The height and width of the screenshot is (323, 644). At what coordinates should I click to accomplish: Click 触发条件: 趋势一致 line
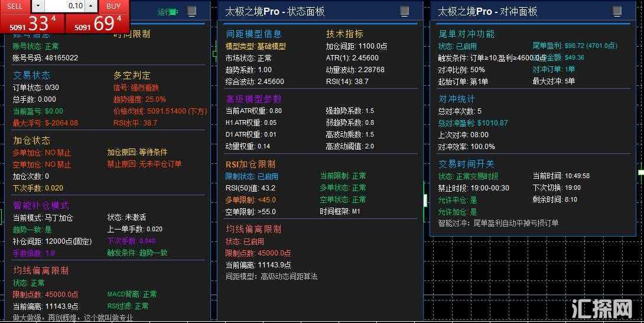click(x=137, y=253)
